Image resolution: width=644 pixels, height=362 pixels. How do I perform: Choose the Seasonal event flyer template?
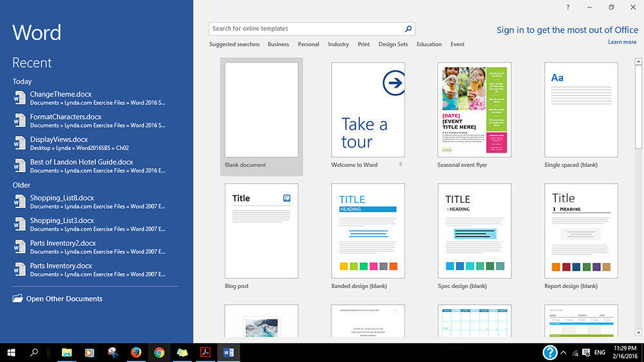tap(475, 110)
